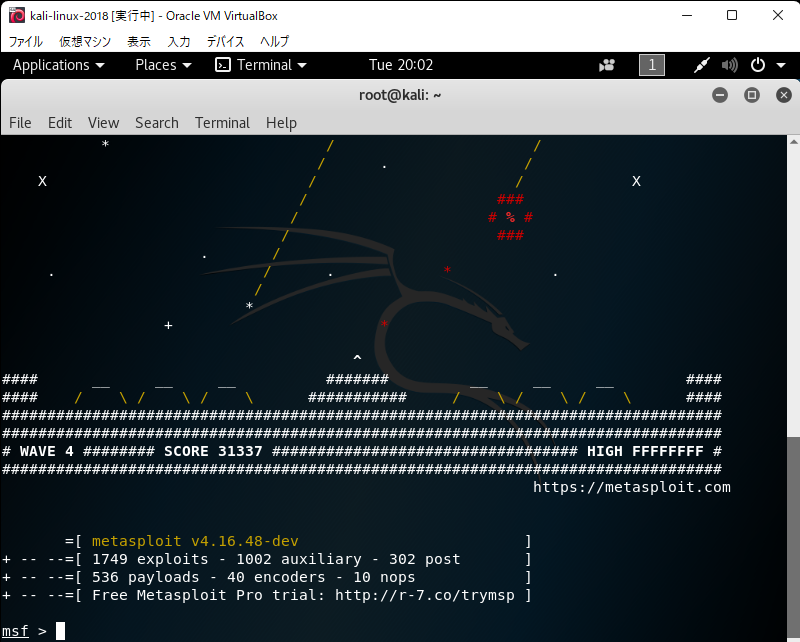
Task: Open the 表示 menu
Action: pos(139,41)
